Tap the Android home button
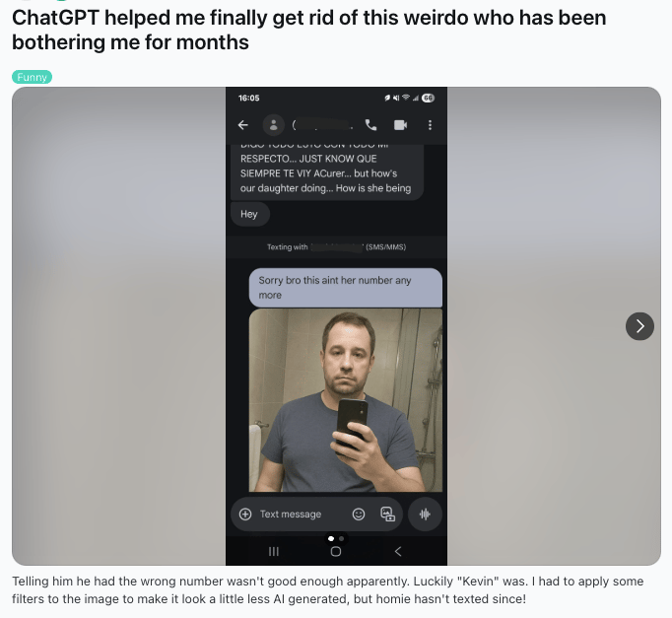672x618 pixels. [336, 552]
